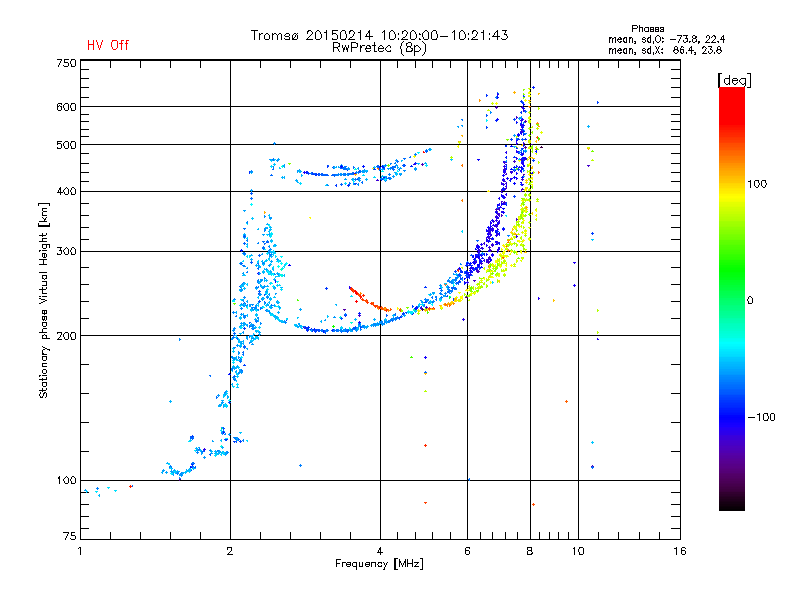The width and height of the screenshot is (800, 600).
Task: Click the x-axis '1' tick label
Action: (80, 551)
